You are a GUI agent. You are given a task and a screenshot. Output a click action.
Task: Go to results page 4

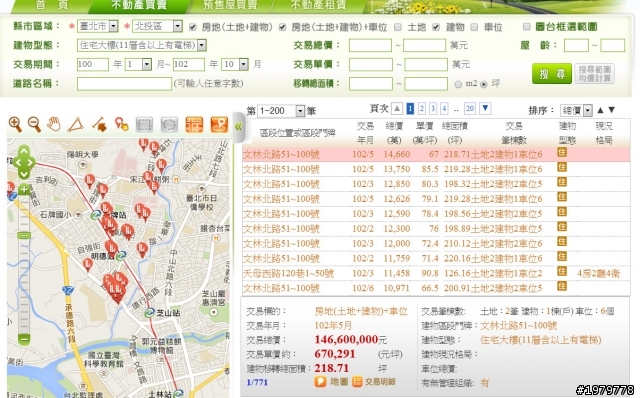point(444,109)
